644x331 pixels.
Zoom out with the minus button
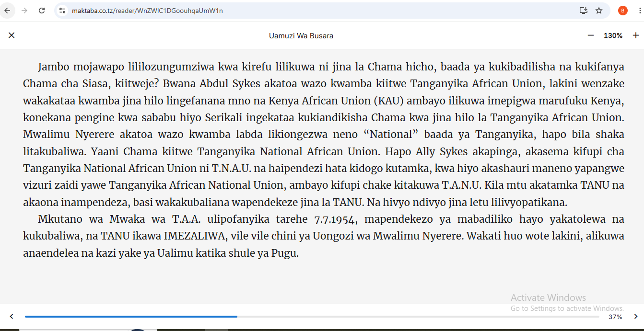[x=591, y=35]
